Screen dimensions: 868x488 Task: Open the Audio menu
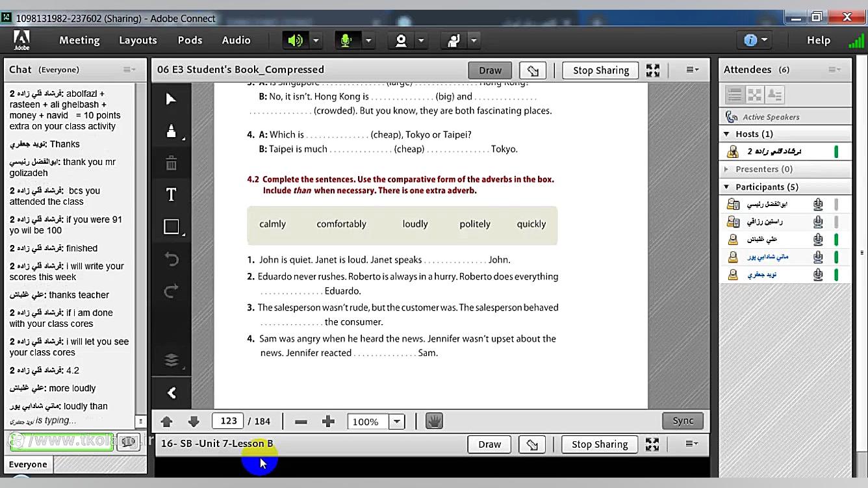(x=236, y=40)
